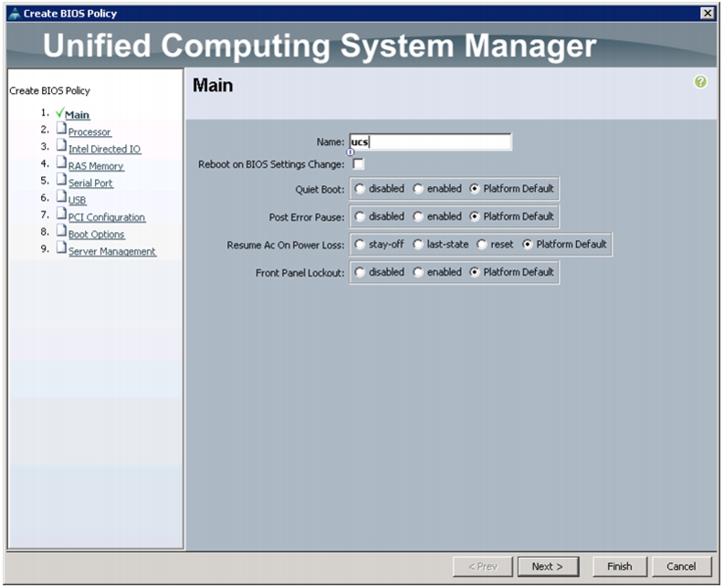The width and height of the screenshot is (724, 588).
Task: Jump to the RAS Memory step
Action: (x=96, y=166)
